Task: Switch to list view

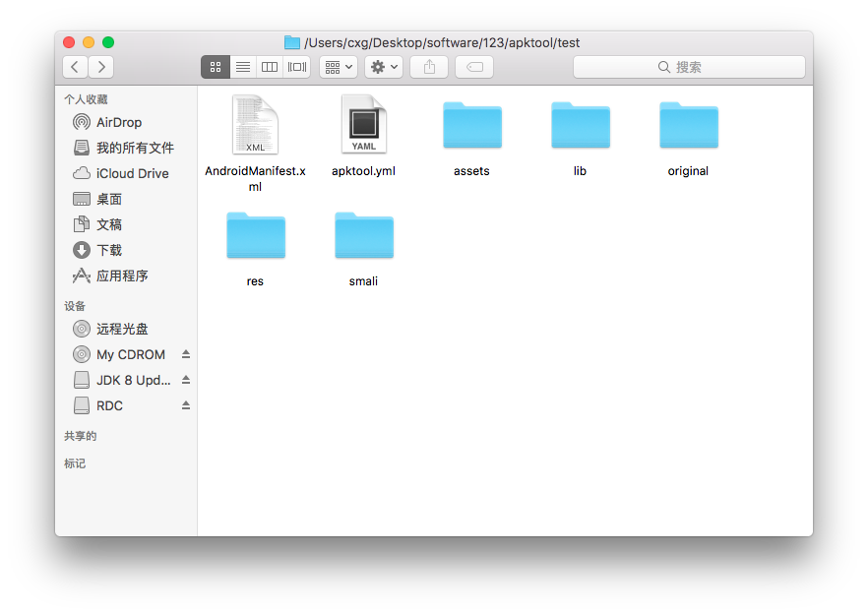Action: pyautogui.click(x=243, y=67)
